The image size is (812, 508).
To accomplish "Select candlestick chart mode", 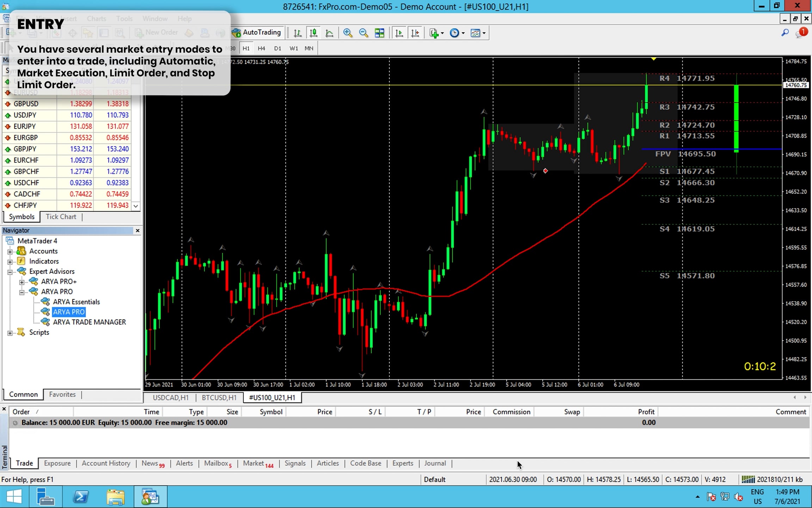I will (x=313, y=33).
